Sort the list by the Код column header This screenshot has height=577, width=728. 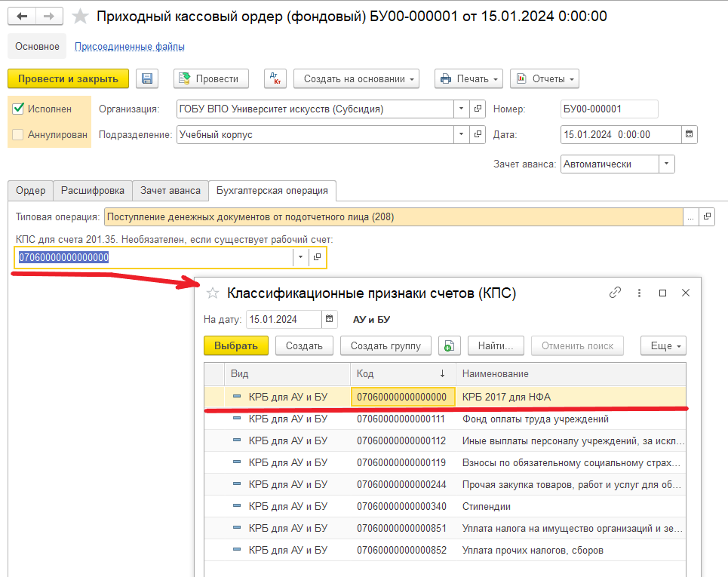pyautogui.click(x=403, y=373)
